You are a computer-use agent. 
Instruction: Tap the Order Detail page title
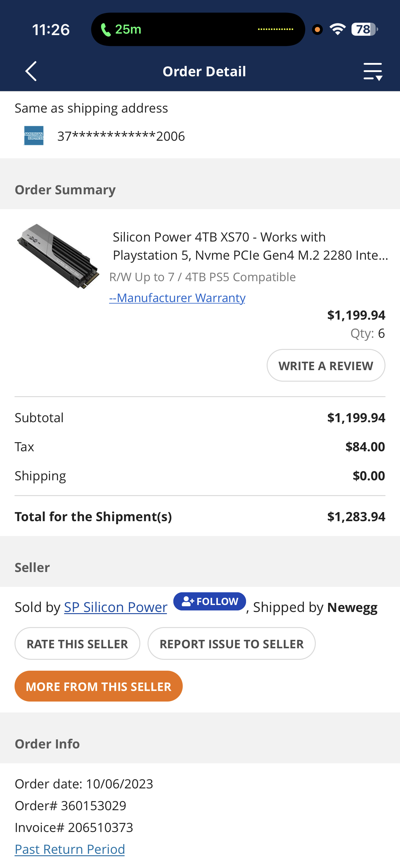pos(204,71)
